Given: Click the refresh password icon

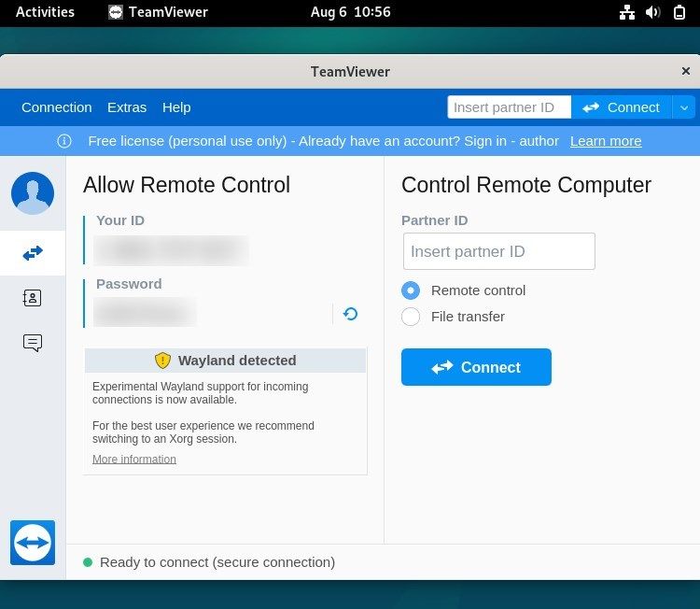Looking at the screenshot, I should (350, 314).
